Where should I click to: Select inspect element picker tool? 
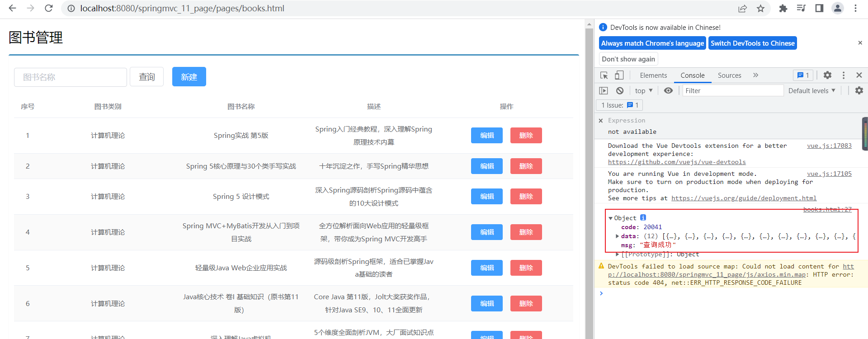[604, 75]
